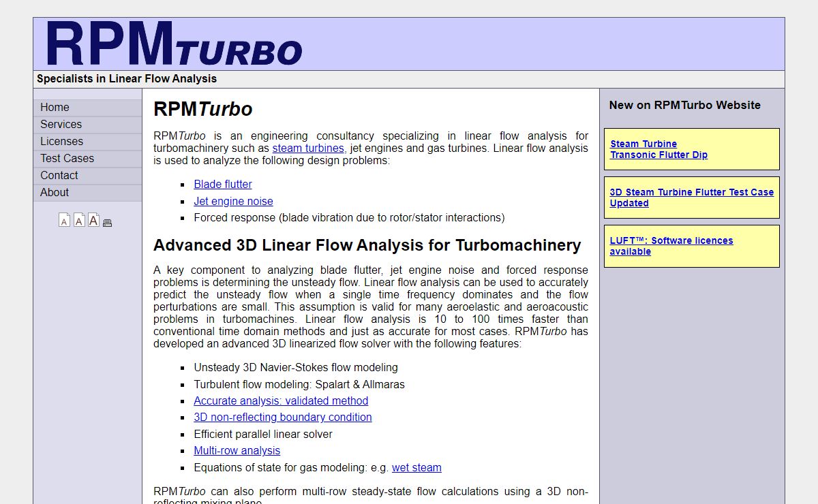Set small text size icon
The image size is (818, 504).
[64, 220]
